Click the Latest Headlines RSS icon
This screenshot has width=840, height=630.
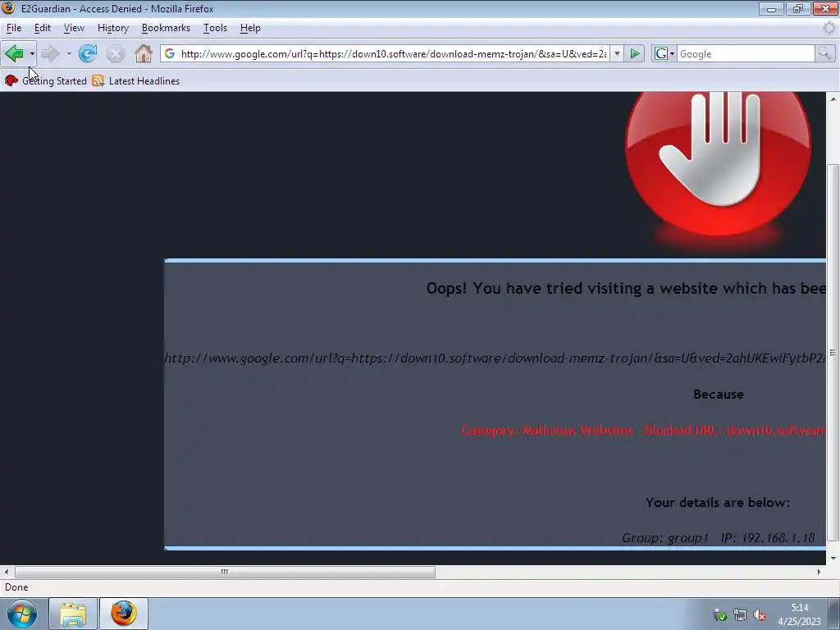point(98,81)
